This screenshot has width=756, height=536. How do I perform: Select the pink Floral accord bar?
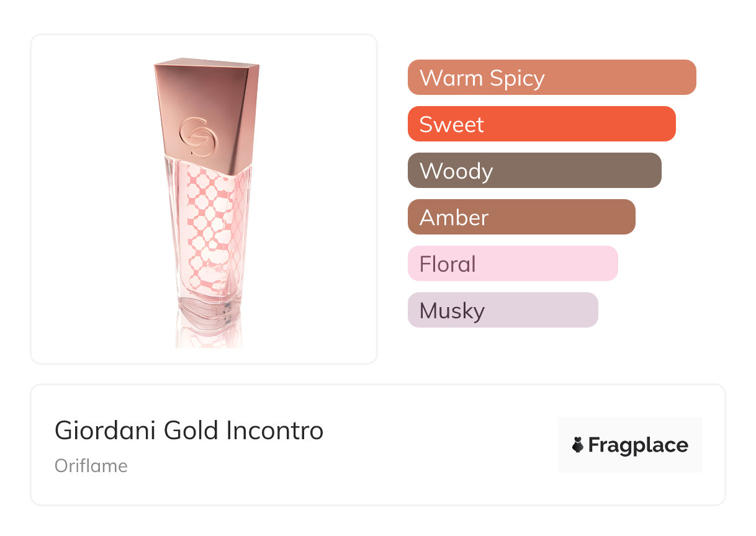pyautogui.click(x=513, y=264)
